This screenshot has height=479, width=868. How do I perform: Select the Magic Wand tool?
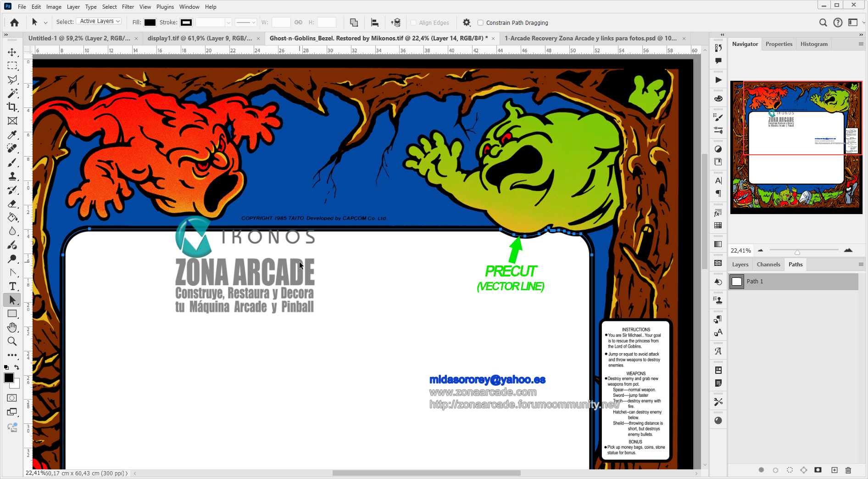(x=12, y=93)
